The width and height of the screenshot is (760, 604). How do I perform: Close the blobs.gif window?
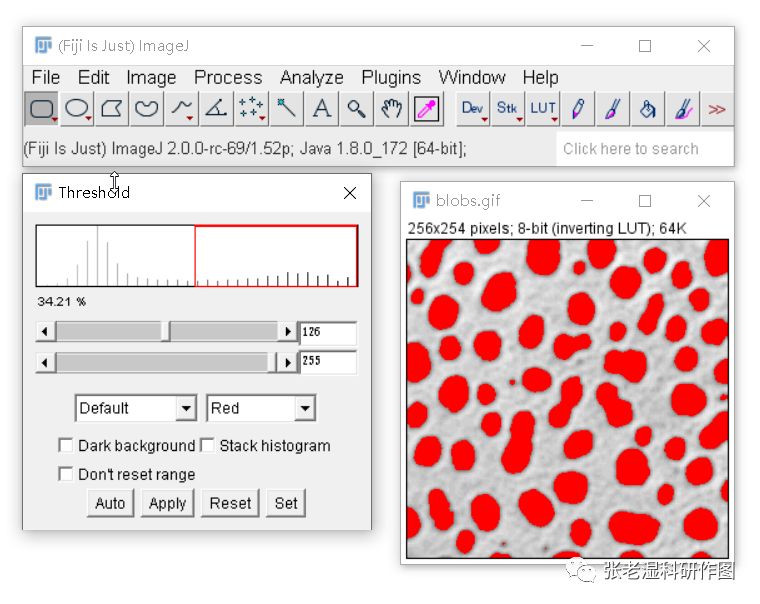point(704,201)
